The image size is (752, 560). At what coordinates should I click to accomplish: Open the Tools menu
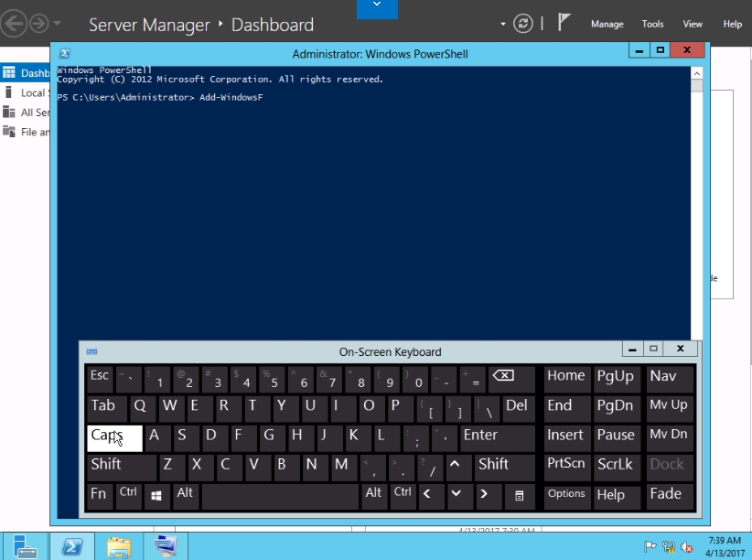coord(652,25)
